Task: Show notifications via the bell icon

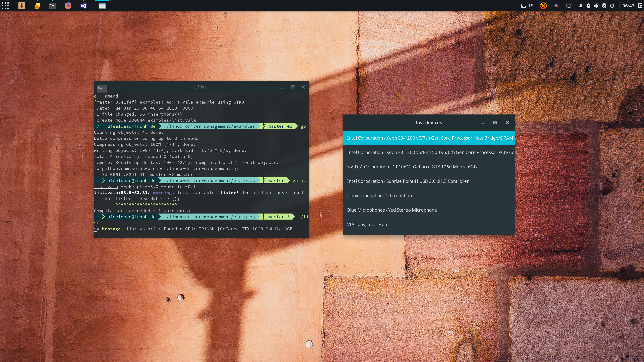Action: click(581, 6)
